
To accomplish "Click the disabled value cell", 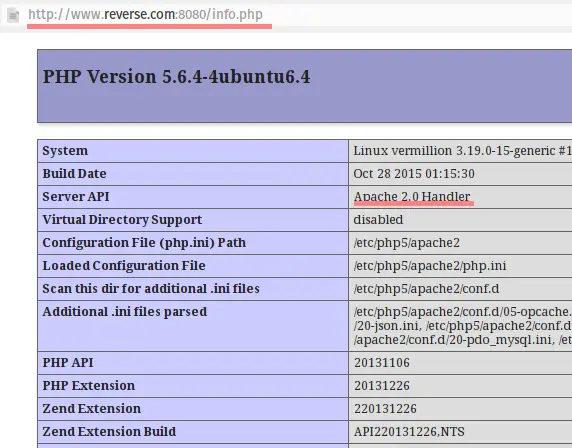I will click(378, 220).
